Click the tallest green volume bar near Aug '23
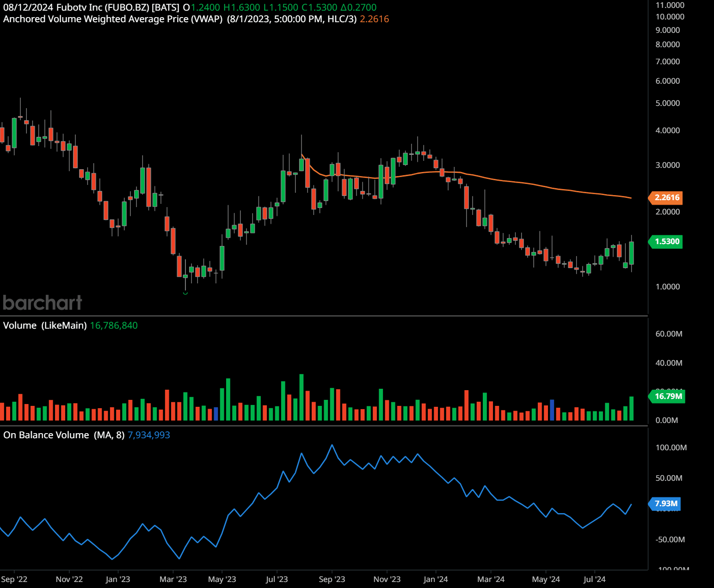714x588 pixels. coord(302,397)
